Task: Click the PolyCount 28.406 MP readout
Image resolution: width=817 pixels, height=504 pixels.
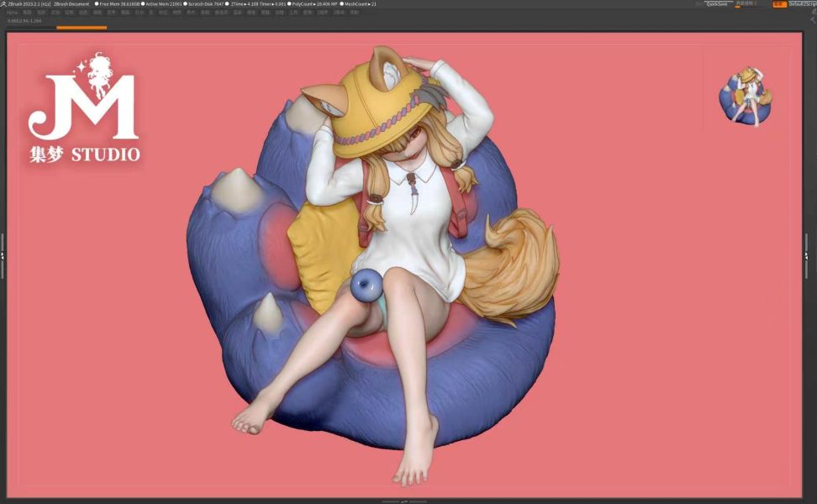Action: pyautogui.click(x=313, y=3)
